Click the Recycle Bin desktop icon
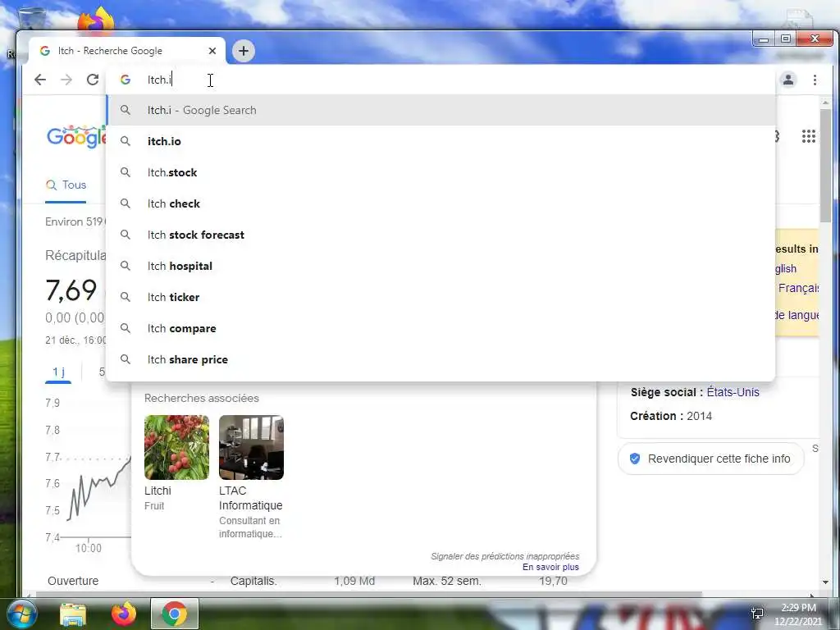This screenshot has width=840, height=630. click(x=31, y=20)
